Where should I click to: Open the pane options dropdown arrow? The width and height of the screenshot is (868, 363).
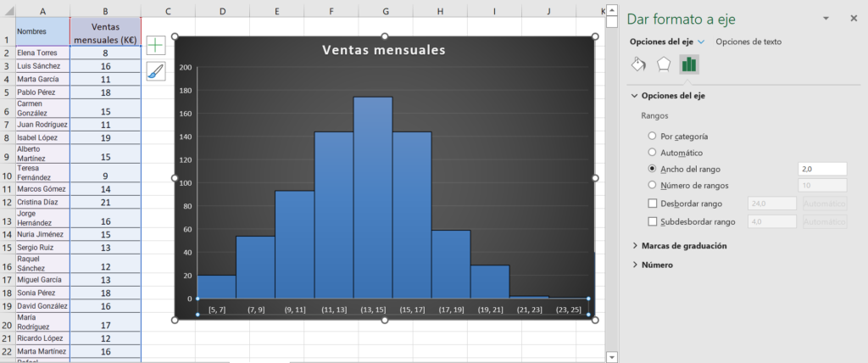[826, 19]
